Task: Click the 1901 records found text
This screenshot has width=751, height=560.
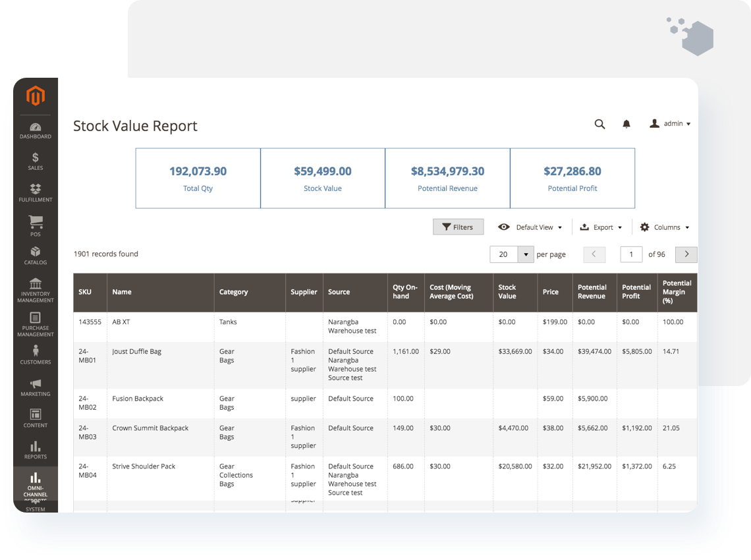Action: pos(106,254)
